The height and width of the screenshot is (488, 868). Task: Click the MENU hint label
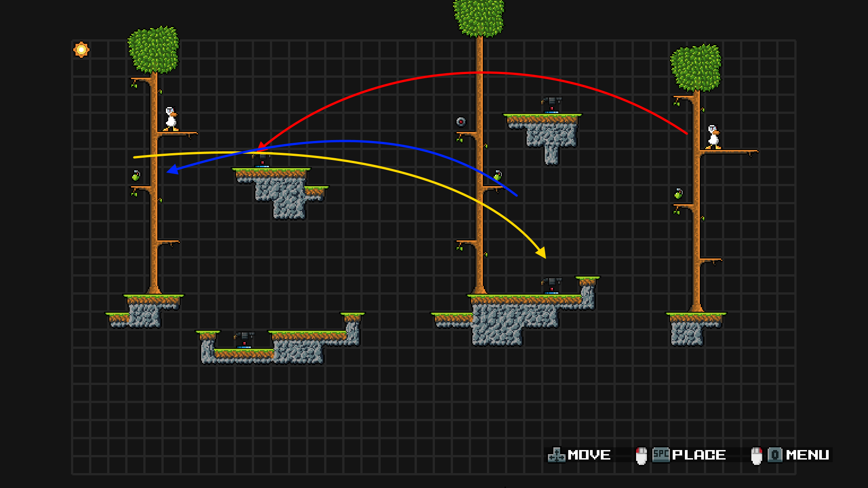point(807,455)
